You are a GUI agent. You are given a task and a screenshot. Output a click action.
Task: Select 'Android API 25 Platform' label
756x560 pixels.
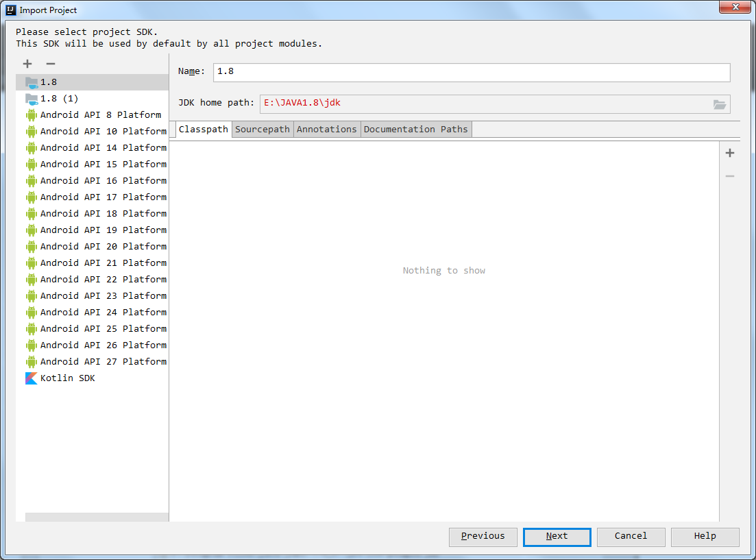[x=103, y=328]
